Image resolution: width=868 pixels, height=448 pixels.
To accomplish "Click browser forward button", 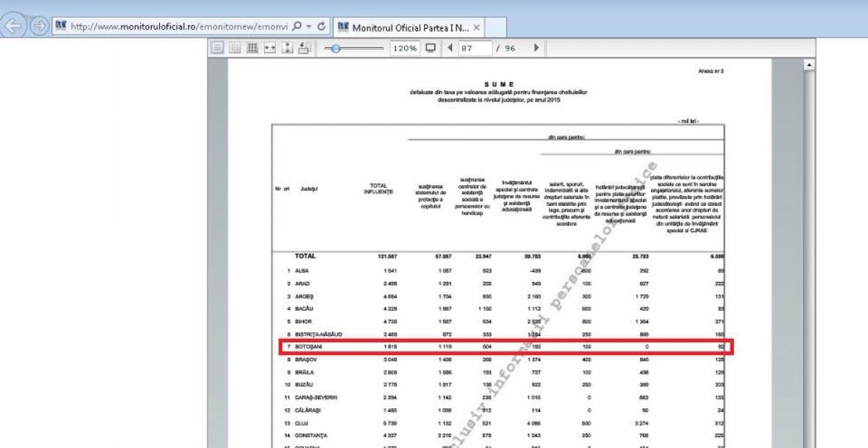I will click(39, 27).
